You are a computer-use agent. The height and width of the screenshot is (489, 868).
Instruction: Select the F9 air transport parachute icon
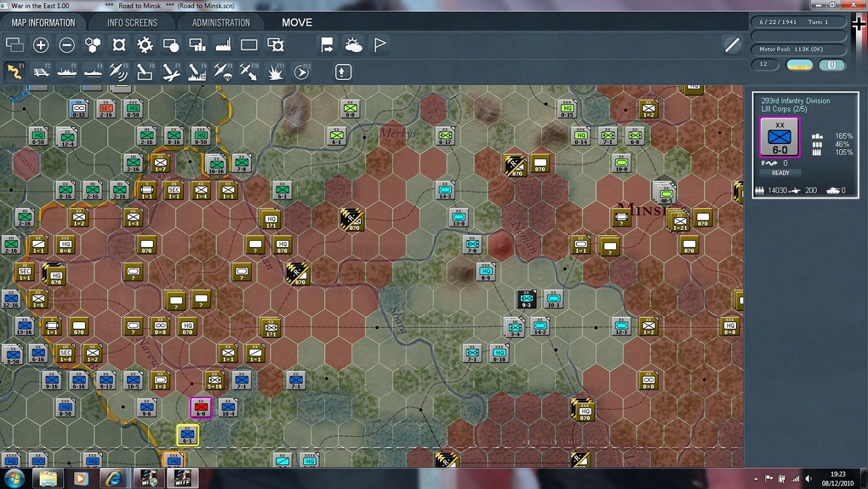(x=223, y=72)
